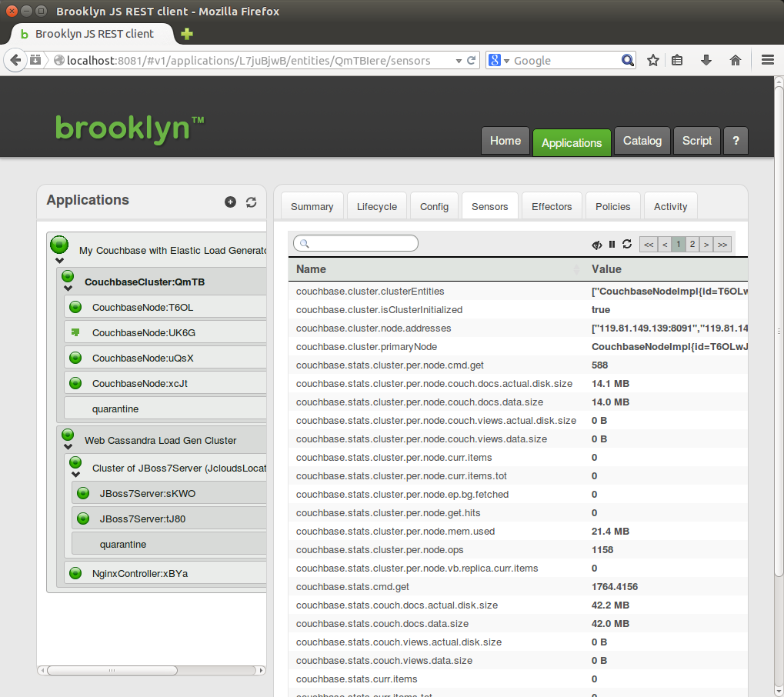This screenshot has height=697, width=784.
Task: Collapse Web Cassandra Load Gen Cluster
Action: point(68,447)
